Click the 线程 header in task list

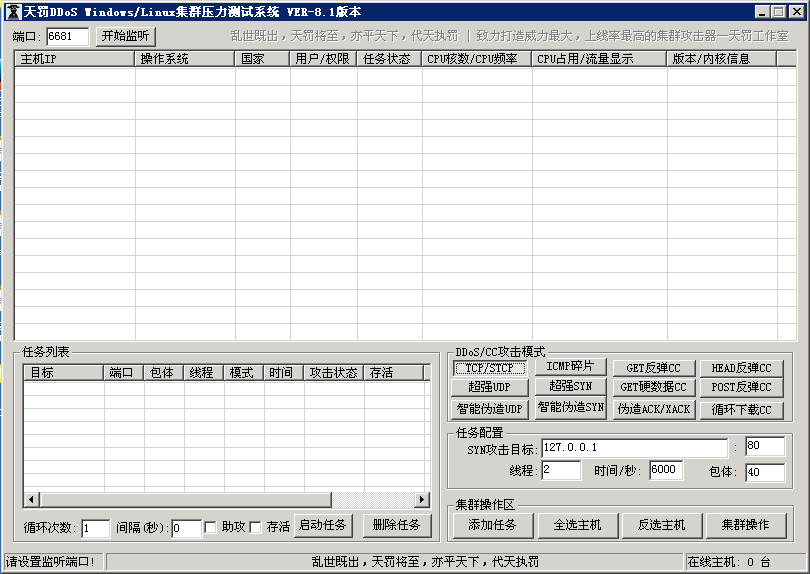[204, 373]
